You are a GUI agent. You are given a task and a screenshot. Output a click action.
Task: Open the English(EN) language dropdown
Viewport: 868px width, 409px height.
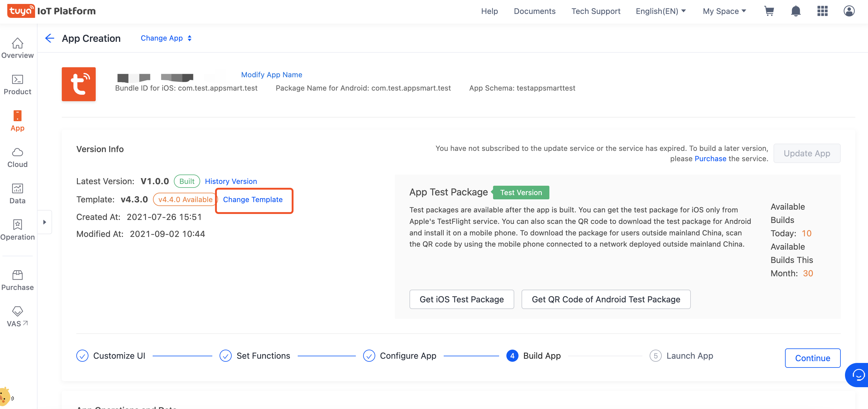tap(661, 11)
